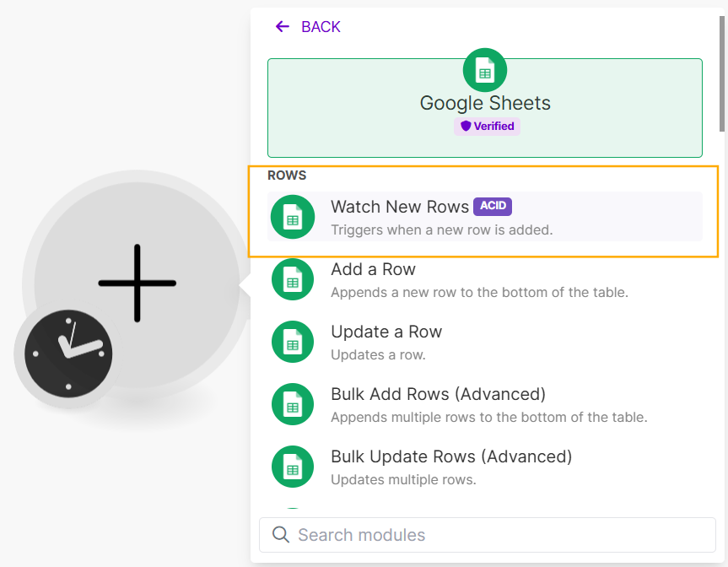Click the Update a Row sheet icon
Viewport: 728px width, 567px height.
(x=293, y=342)
